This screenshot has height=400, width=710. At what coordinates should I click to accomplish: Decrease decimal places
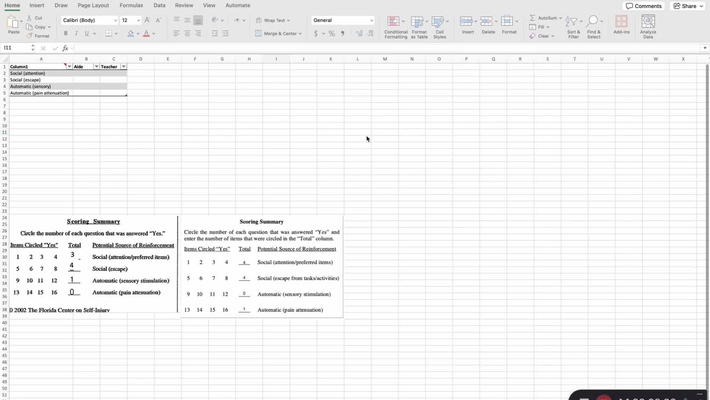point(370,34)
